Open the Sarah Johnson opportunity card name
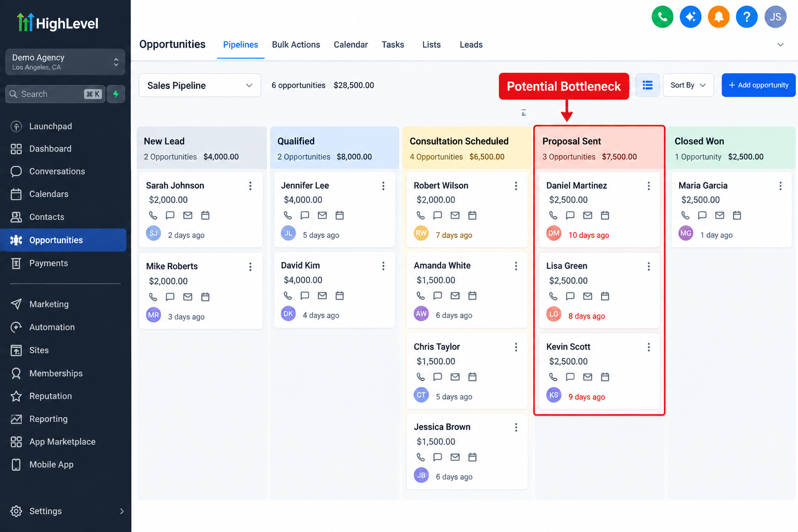 175,185
